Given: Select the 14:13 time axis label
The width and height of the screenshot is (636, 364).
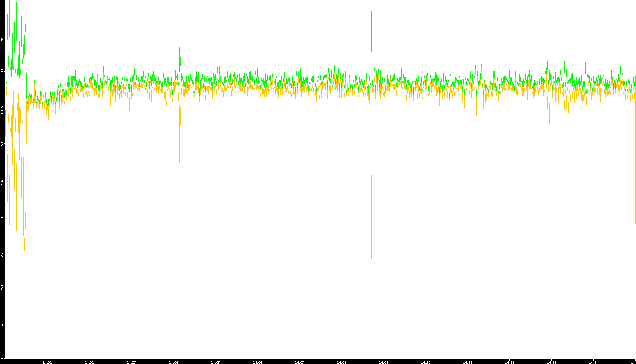Looking at the screenshot, I should pyautogui.click(x=552, y=362).
